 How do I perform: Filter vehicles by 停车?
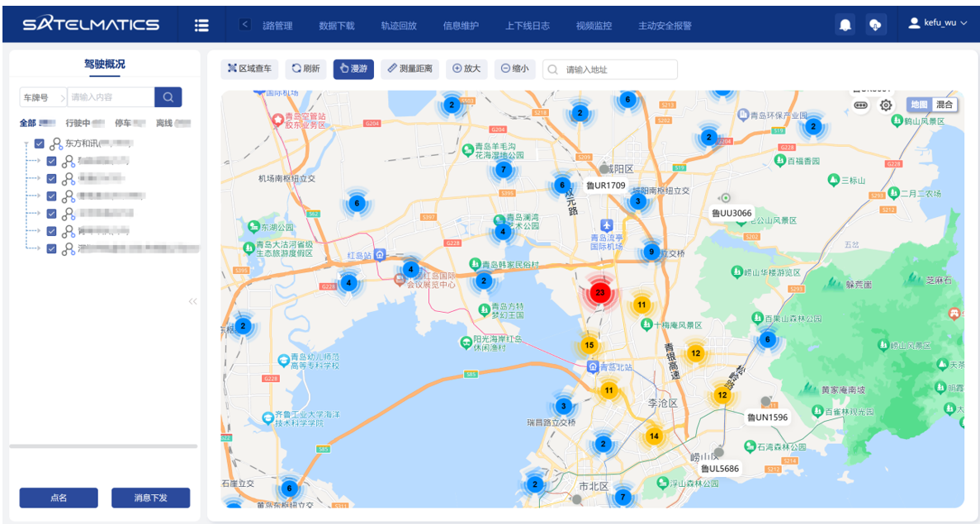pyautogui.click(x=122, y=123)
